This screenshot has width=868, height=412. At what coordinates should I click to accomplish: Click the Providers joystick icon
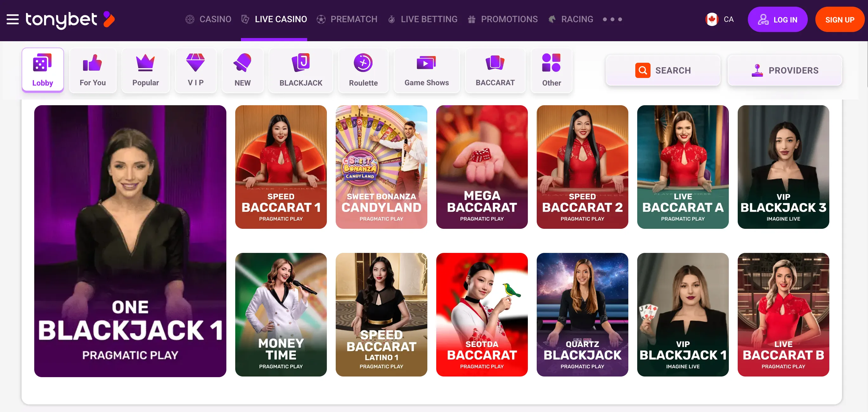pyautogui.click(x=757, y=70)
